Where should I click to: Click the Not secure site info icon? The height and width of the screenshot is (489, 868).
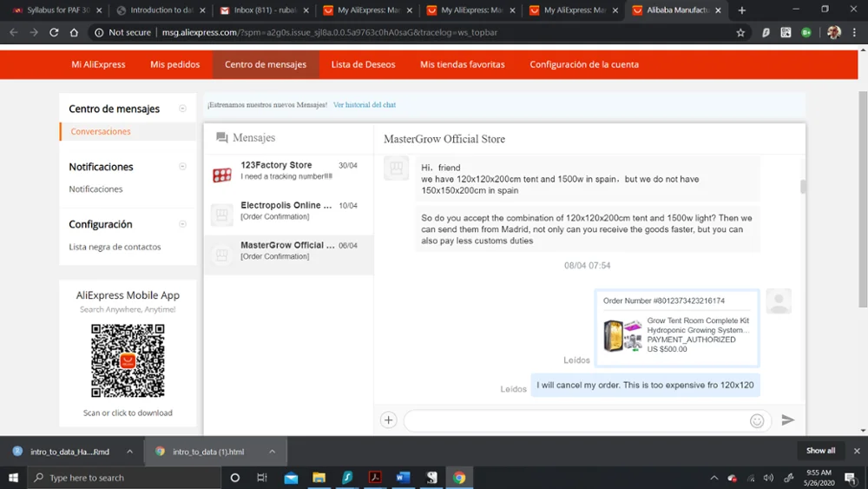[x=99, y=33]
